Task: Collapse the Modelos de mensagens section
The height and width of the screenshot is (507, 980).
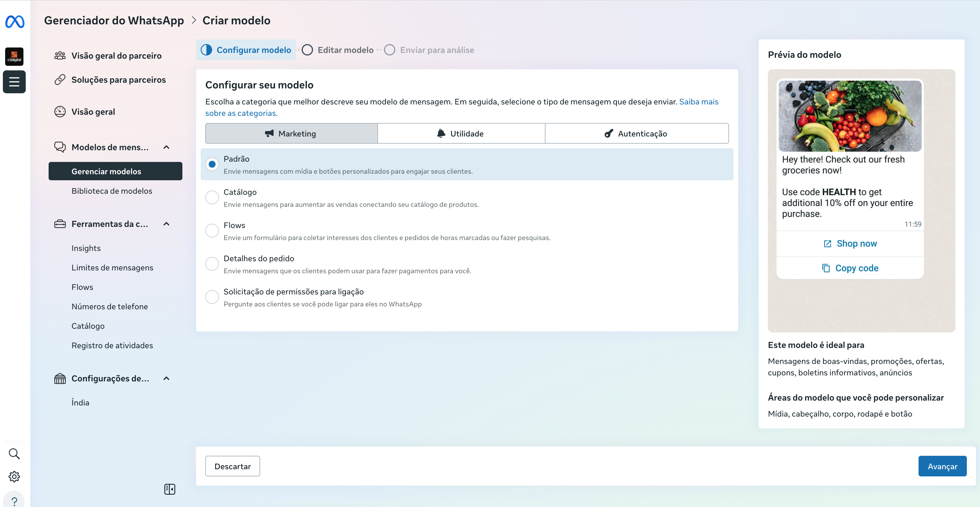Action: [x=166, y=147]
